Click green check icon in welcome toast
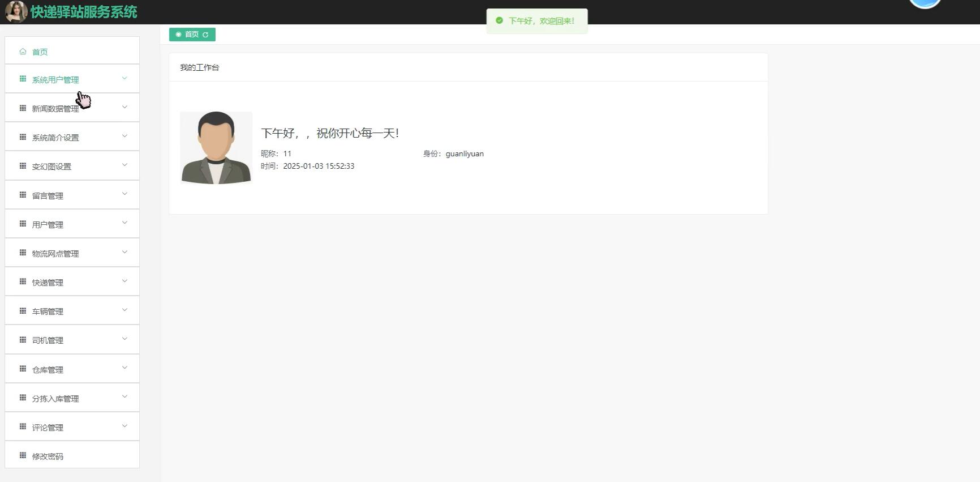The height and width of the screenshot is (482, 980). pos(499,20)
